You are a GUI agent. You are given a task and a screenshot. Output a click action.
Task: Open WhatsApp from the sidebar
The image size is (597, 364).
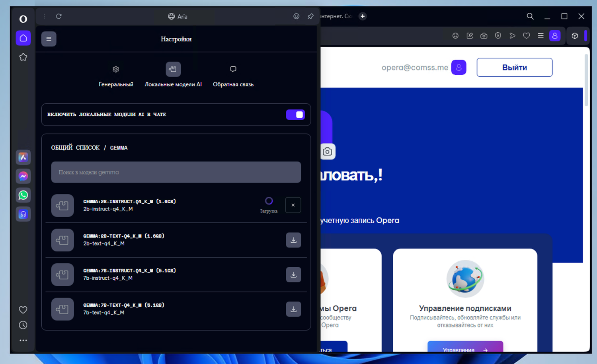point(23,195)
